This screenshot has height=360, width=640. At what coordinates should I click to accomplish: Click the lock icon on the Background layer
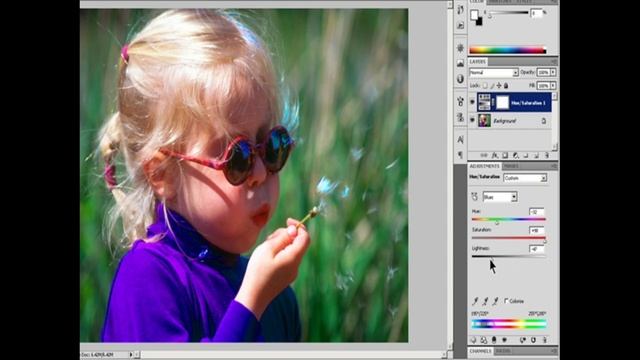point(544,121)
